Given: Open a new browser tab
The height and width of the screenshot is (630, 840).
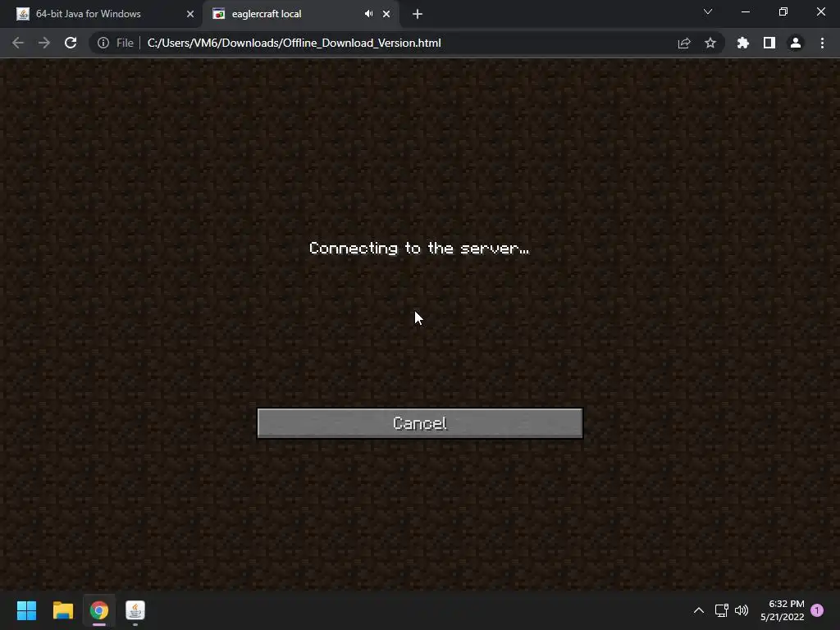Looking at the screenshot, I should pos(418,14).
